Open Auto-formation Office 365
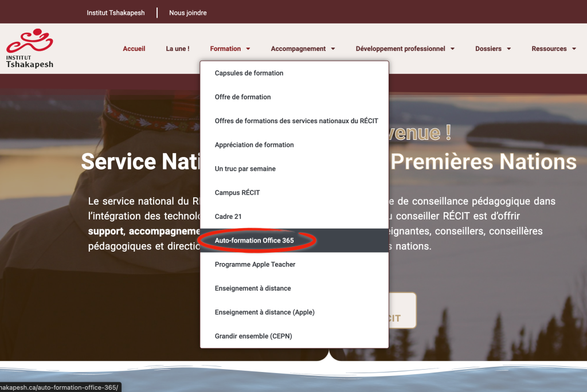The width and height of the screenshot is (587, 392). pyautogui.click(x=254, y=241)
